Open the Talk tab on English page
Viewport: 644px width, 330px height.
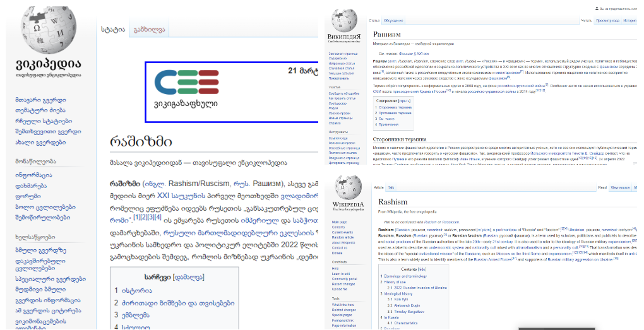(x=391, y=187)
